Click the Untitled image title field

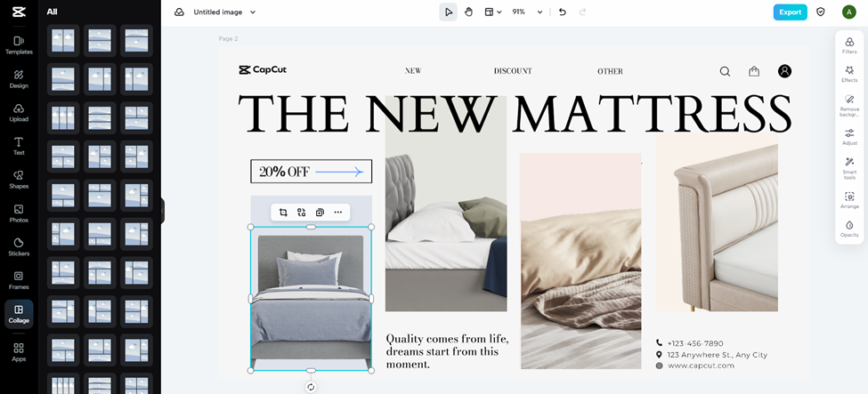tap(217, 12)
